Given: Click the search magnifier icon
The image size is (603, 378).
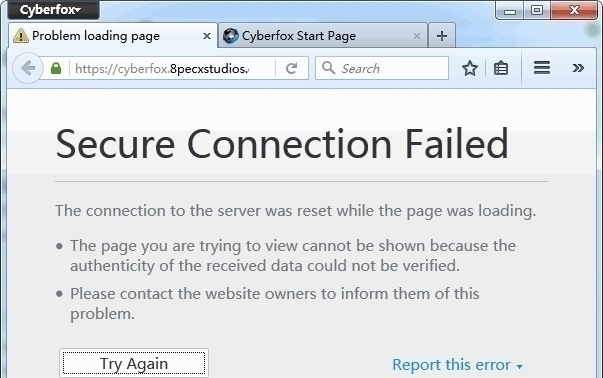Looking at the screenshot, I should [328, 68].
